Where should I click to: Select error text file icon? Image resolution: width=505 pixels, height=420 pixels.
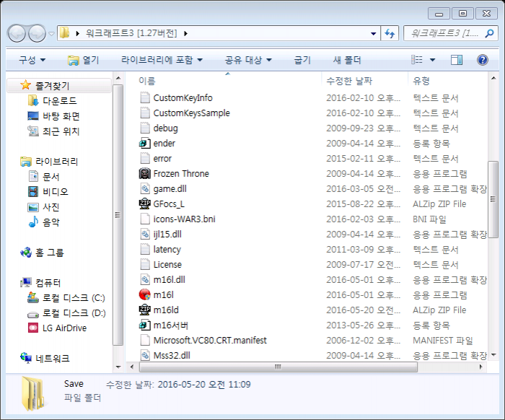point(145,158)
